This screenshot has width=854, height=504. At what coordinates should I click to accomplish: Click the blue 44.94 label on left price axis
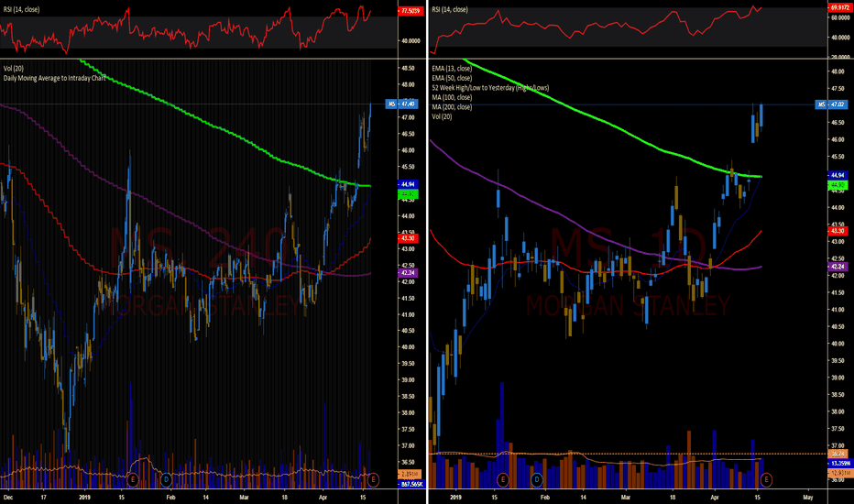408,184
